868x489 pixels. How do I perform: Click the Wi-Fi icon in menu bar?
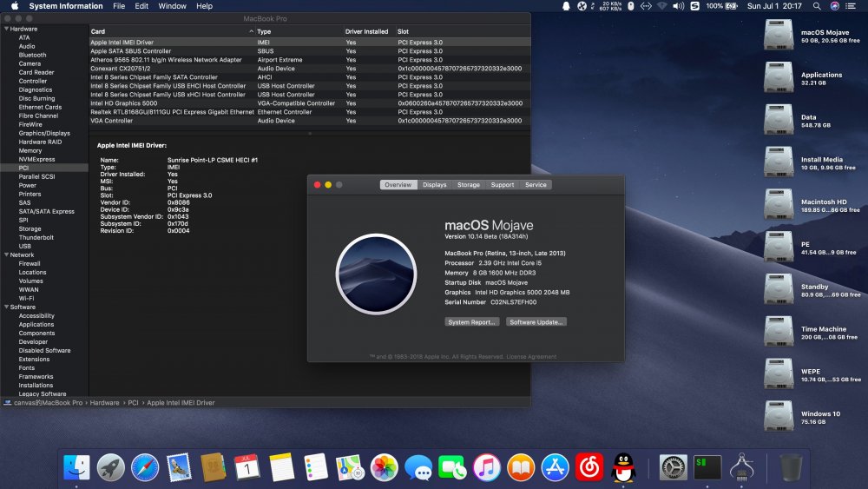662,6
